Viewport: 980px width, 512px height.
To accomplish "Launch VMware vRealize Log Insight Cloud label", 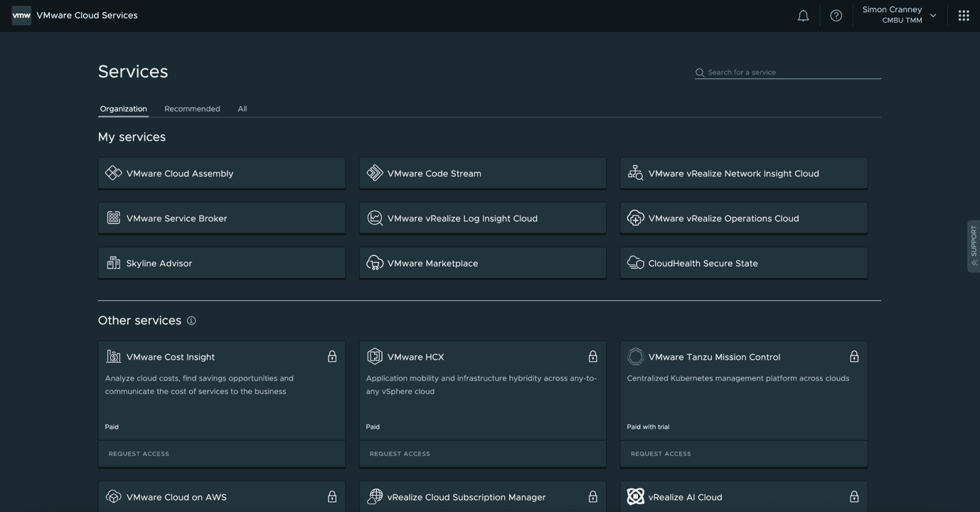I will [462, 218].
